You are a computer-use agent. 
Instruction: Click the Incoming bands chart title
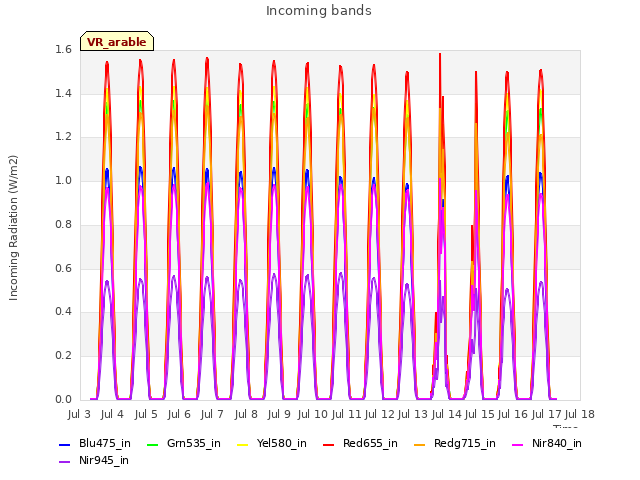[x=319, y=11]
